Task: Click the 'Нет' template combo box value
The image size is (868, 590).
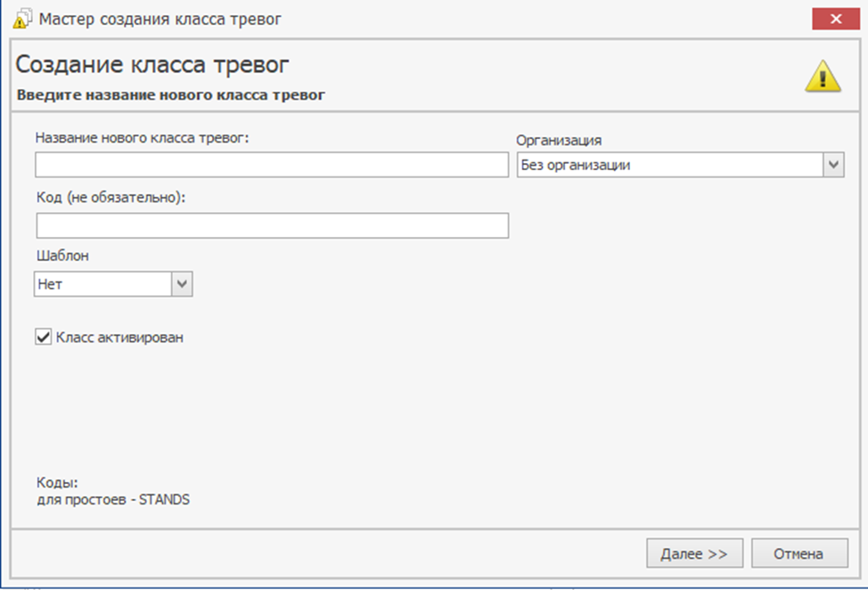Action: tap(102, 284)
